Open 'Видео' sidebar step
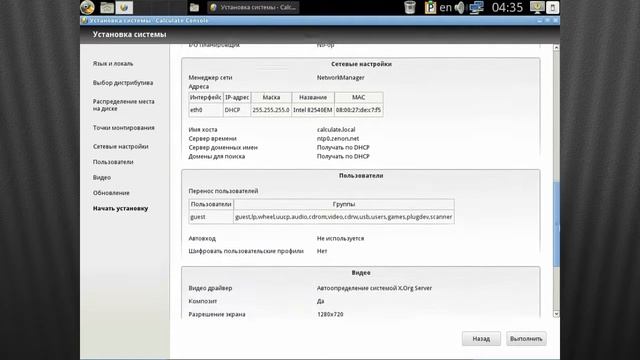Screen dimensions: 640x360 coord(102,178)
